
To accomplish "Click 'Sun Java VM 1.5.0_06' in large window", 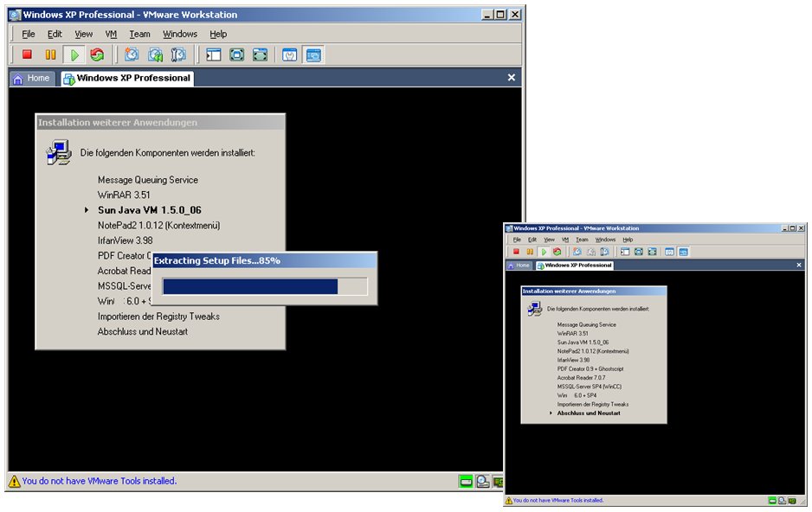I will 149,210.
